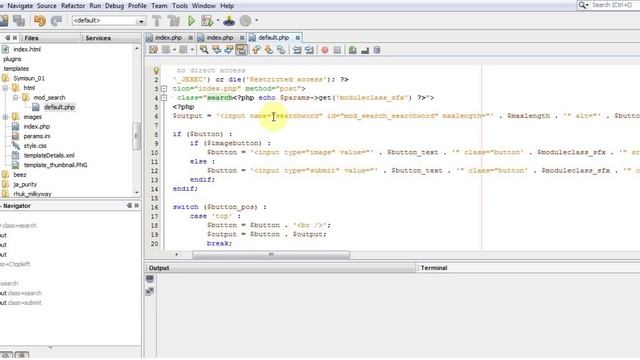The image size is (640, 360).
Task: Click the Debug Project icon
Action: [x=207, y=20]
